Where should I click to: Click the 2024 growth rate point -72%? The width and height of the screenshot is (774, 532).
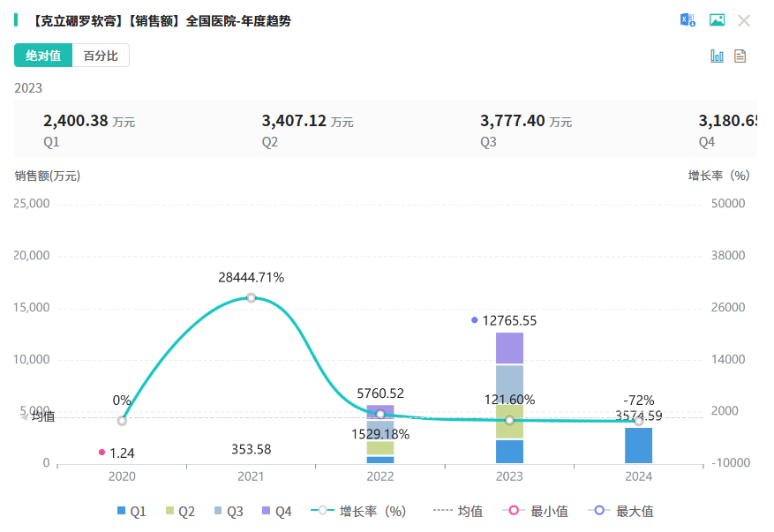coord(638,422)
